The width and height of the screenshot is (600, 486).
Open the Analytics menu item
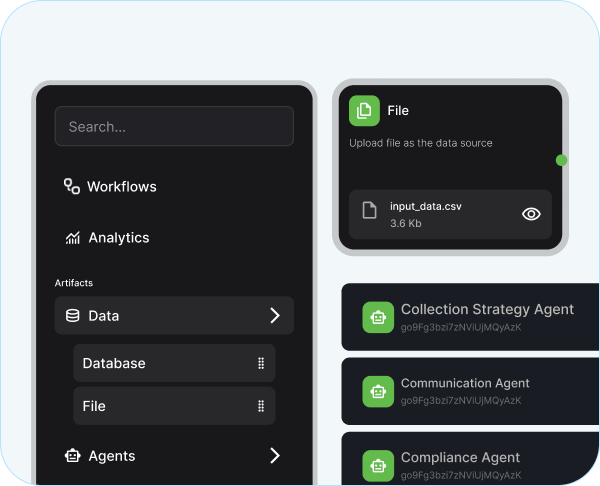(118, 238)
